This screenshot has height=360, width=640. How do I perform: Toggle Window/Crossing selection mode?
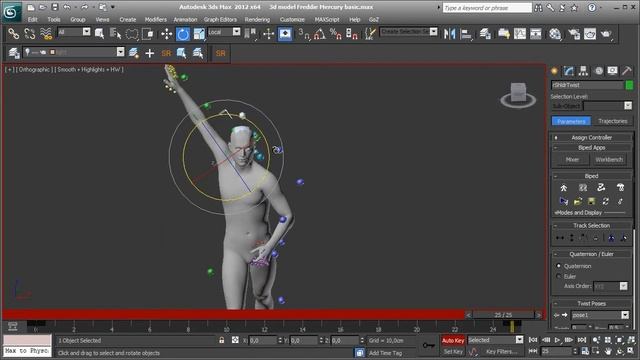(147, 33)
